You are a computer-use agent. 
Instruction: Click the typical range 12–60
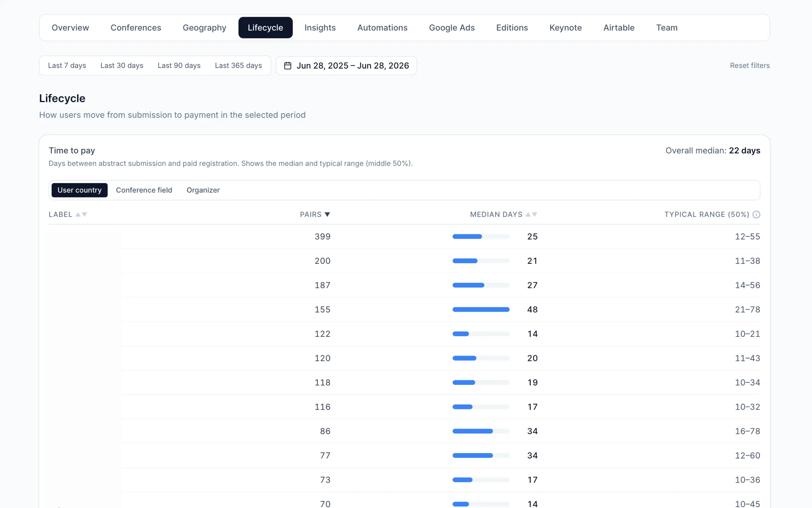748,456
